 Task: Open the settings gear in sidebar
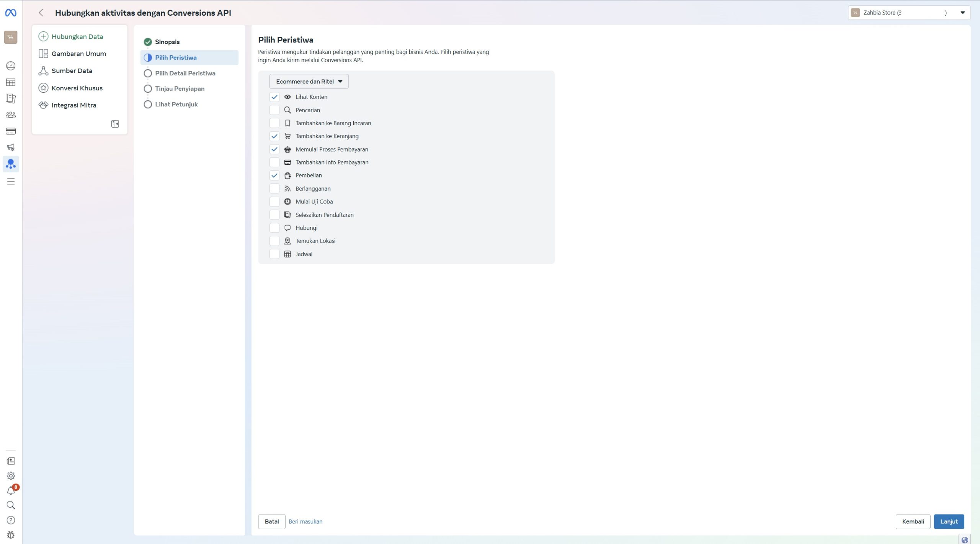click(11, 476)
